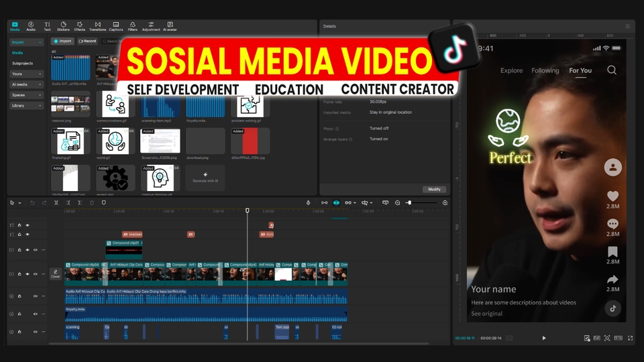Expand the Yours dropdown in sidebar

(x=40, y=74)
